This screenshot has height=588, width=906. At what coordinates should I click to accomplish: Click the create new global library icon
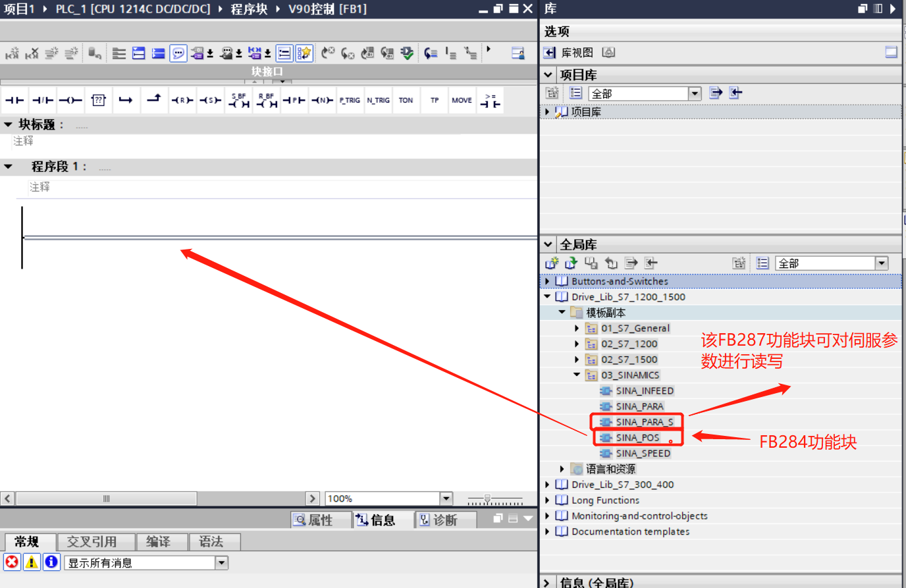[x=552, y=263]
